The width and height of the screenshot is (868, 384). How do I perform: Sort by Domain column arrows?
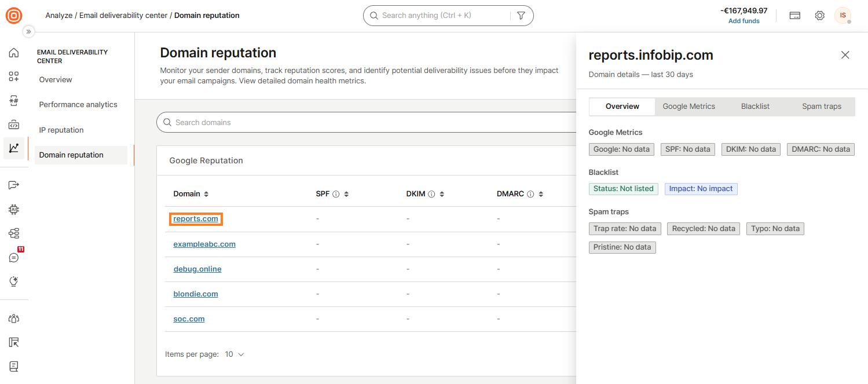(x=206, y=194)
